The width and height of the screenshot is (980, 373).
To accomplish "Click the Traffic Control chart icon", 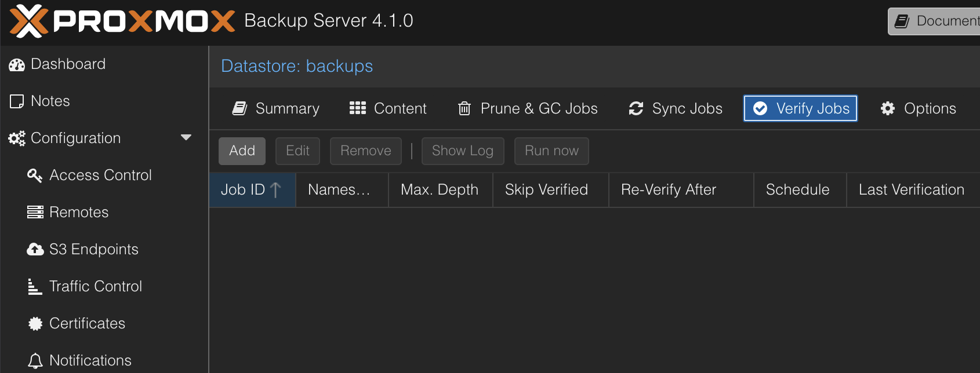I will tap(35, 287).
